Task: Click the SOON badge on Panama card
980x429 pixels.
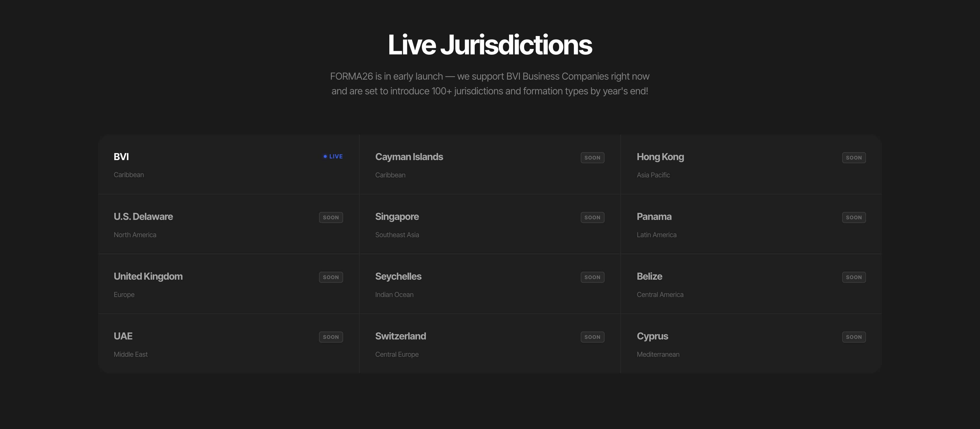Action: (x=854, y=217)
